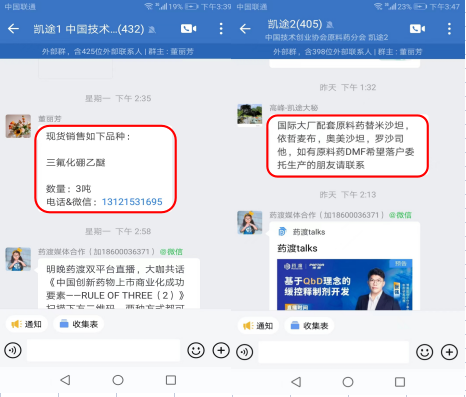Tap voice input icon in right chat
Image resolution: width=466 pixels, height=397 pixels.
245,352
